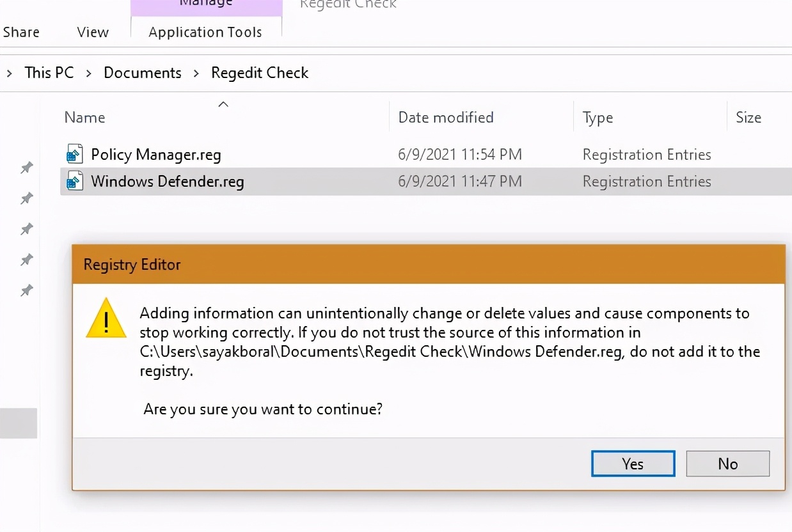Click the topmost pin icon in the sidebar
792x532 pixels.
pos(26,168)
